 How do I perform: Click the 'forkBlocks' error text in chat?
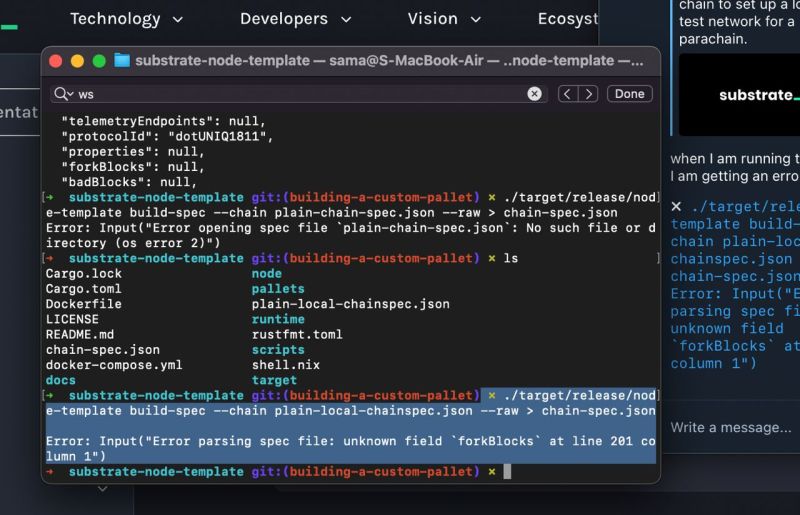[x=722, y=346]
